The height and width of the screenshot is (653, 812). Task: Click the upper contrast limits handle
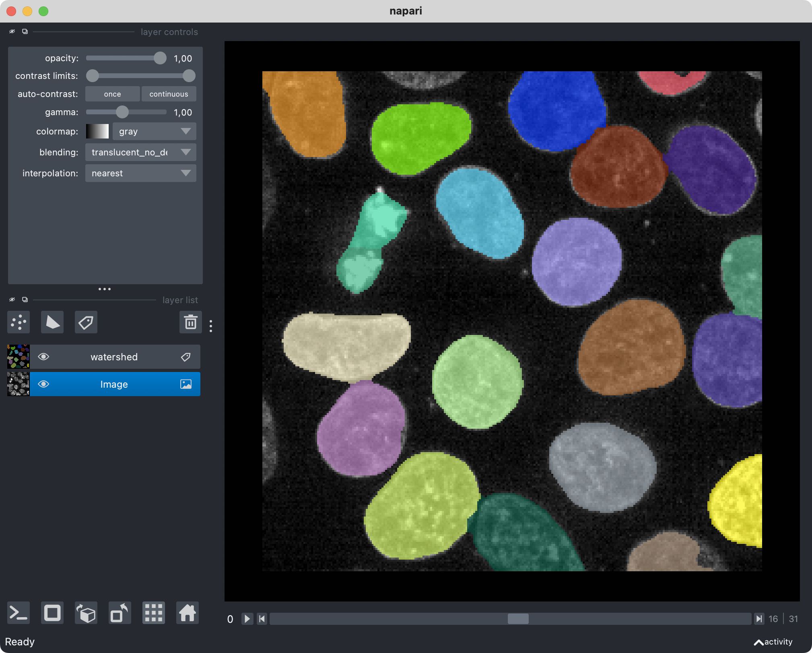pyautogui.click(x=189, y=76)
